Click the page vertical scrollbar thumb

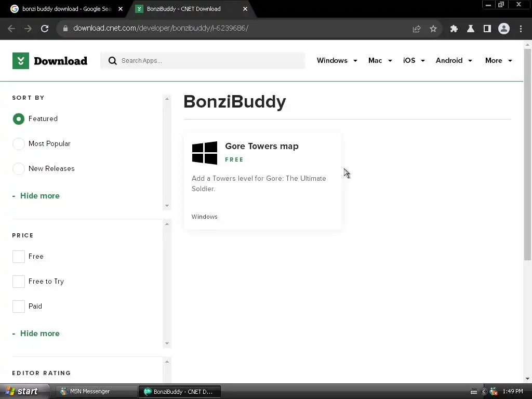[x=527, y=154]
